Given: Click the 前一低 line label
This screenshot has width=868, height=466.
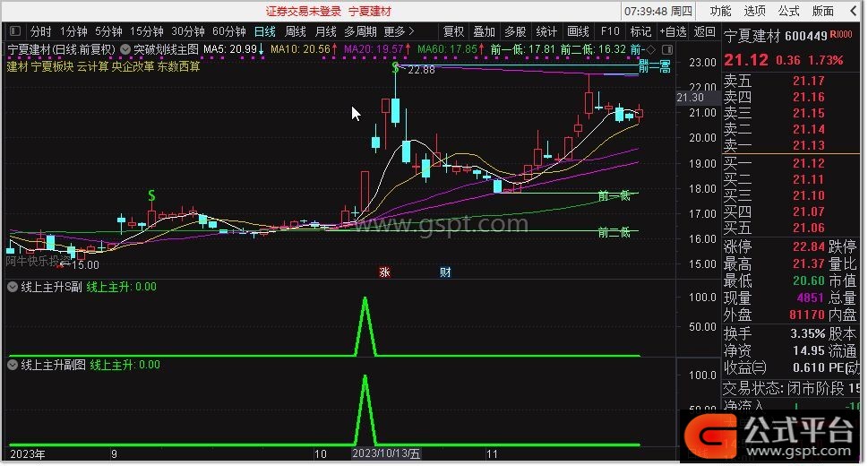Looking at the screenshot, I should 614,195.
